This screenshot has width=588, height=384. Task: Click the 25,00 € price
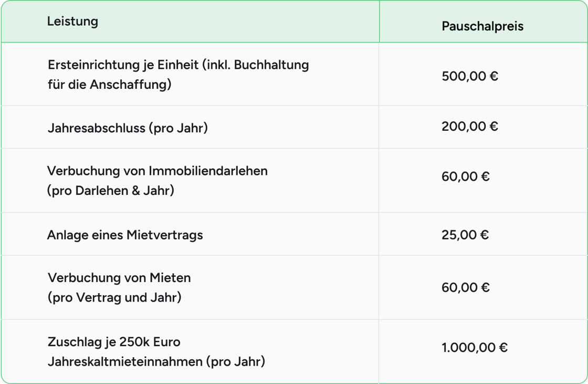click(465, 234)
